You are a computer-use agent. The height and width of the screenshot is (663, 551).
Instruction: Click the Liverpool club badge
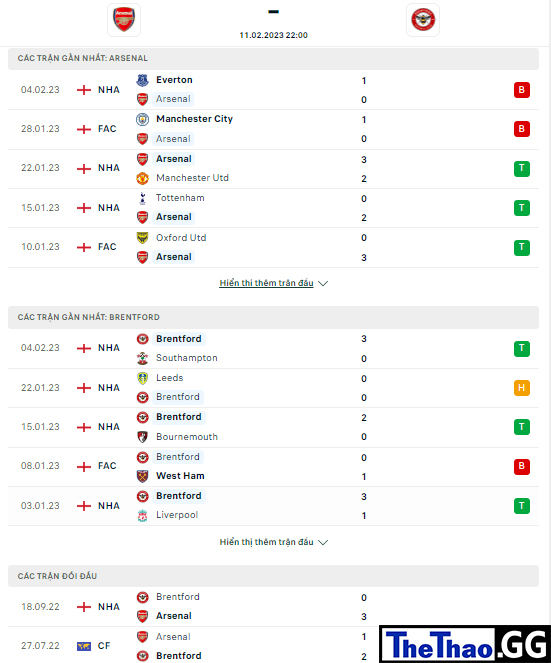[x=143, y=515]
